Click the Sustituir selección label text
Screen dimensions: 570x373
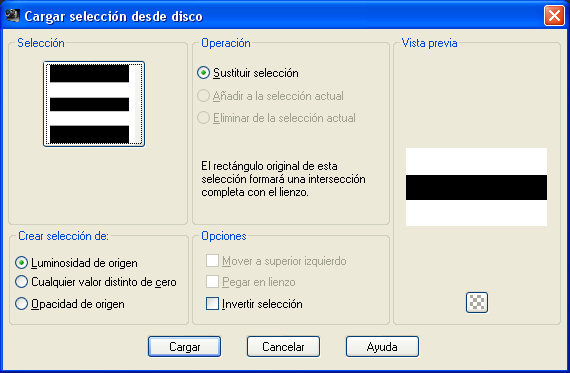tap(256, 73)
